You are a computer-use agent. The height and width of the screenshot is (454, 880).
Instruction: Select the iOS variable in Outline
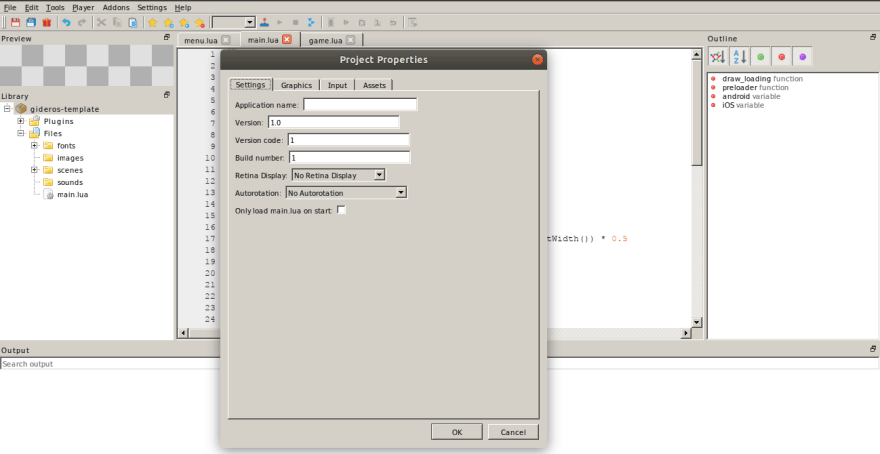(x=742, y=105)
